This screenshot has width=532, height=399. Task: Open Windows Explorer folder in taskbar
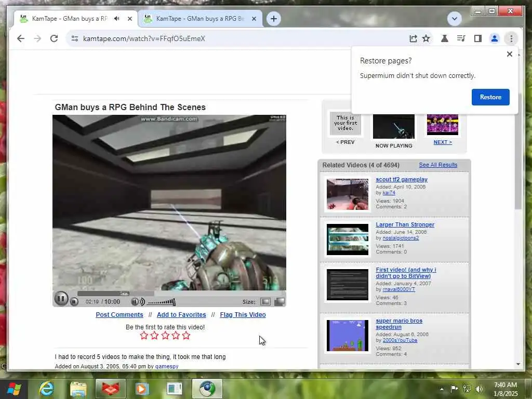(78, 389)
